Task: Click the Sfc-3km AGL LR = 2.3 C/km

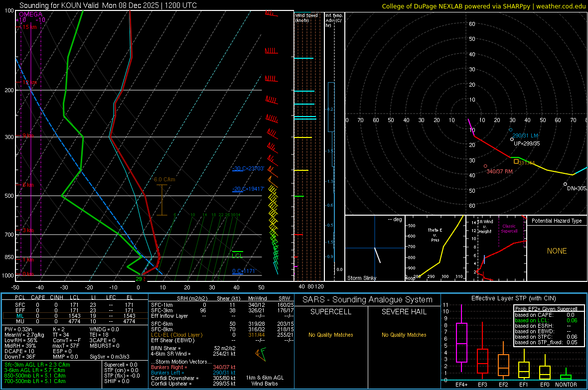Action: (x=37, y=365)
